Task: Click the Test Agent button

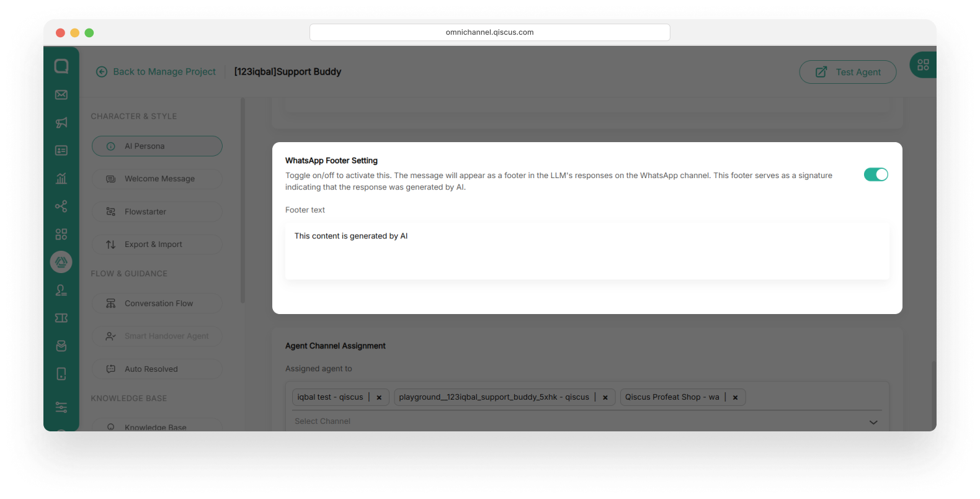Action: (x=848, y=72)
